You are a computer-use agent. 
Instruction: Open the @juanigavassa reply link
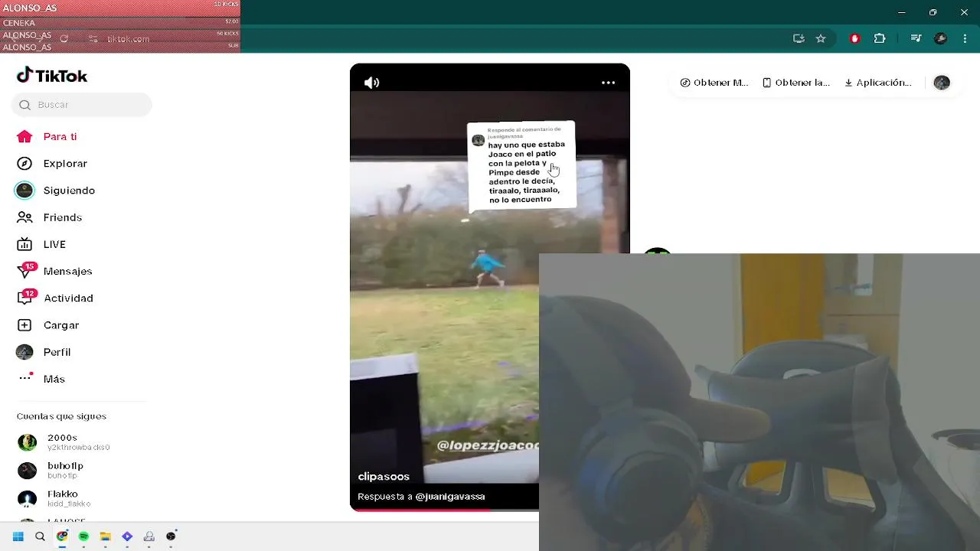450,497
